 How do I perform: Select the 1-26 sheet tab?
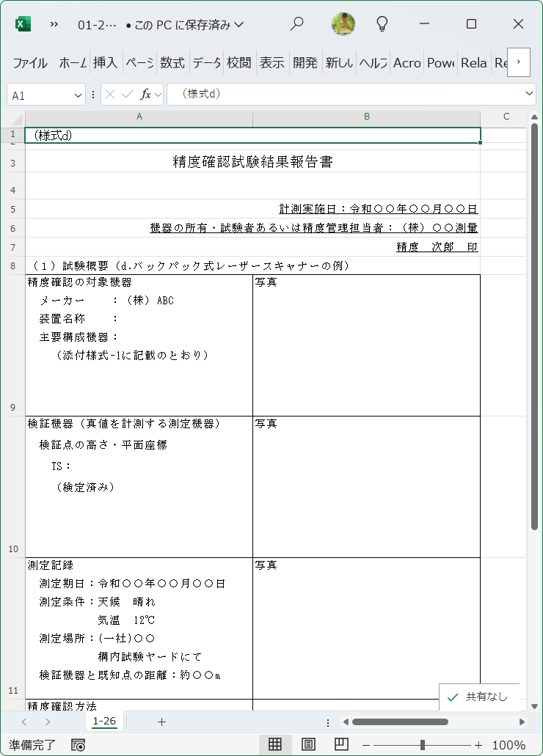[x=104, y=722]
